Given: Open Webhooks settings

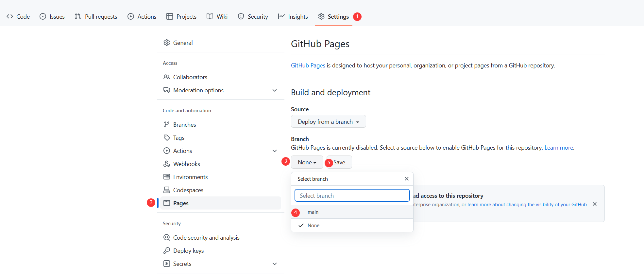Looking at the screenshot, I should [x=221, y=164].
